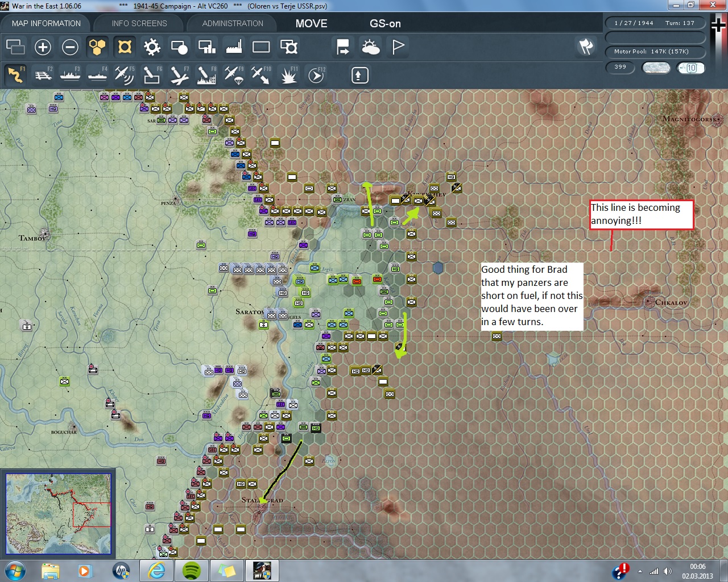Open the volume speaker tray icon
The image size is (728, 582).
click(x=668, y=571)
